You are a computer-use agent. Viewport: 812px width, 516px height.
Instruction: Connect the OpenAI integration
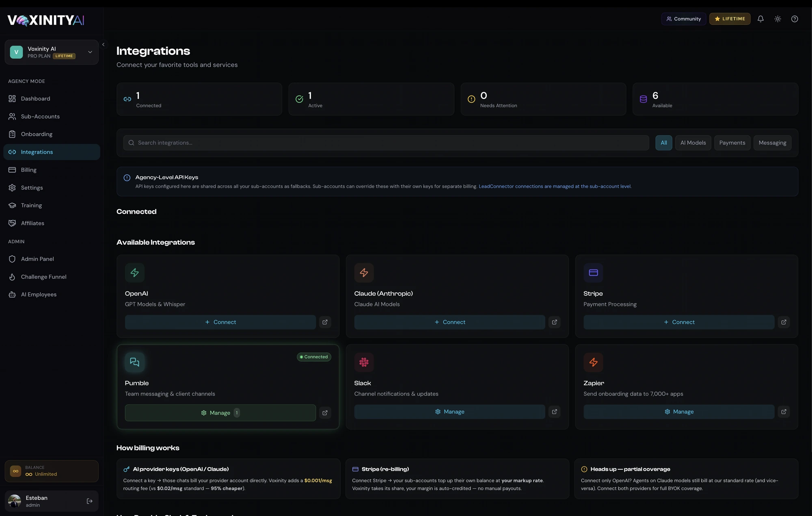[220, 322]
